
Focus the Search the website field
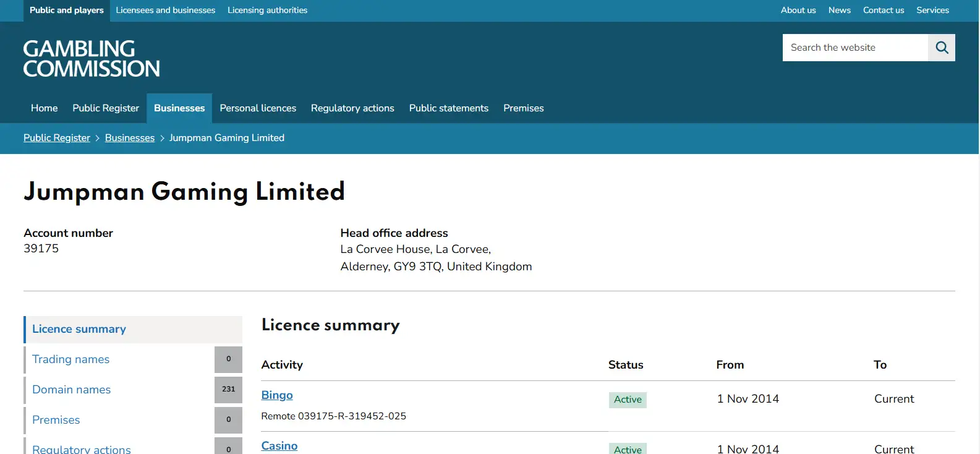tap(855, 48)
